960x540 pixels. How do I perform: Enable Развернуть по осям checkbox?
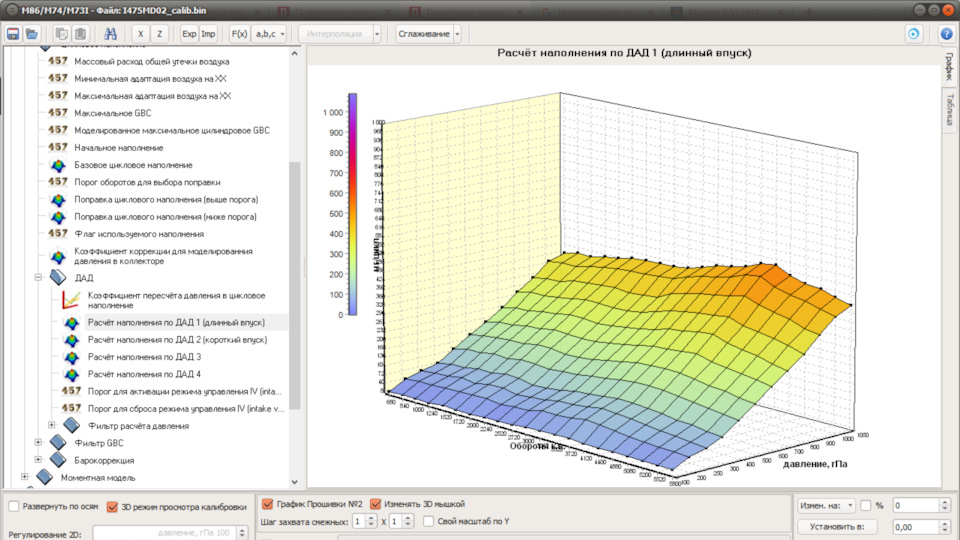14,506
